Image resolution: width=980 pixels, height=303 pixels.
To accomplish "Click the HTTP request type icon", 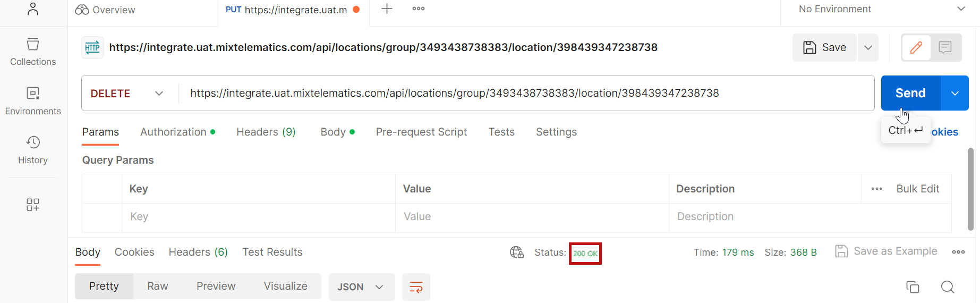I will 92,47.
